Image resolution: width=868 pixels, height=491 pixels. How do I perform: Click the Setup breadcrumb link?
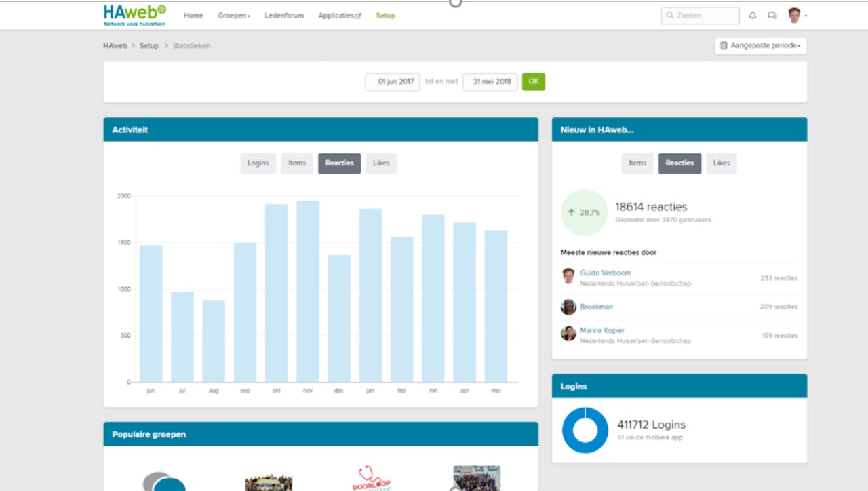[149, 46]
